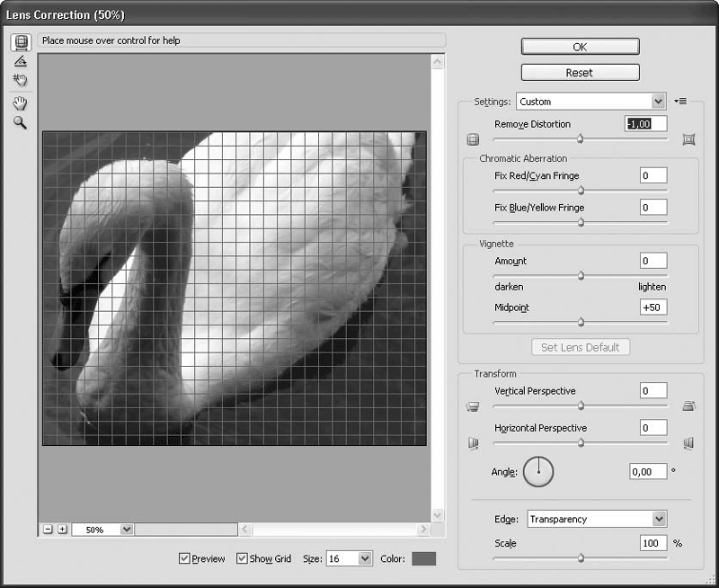
Task: Select the Straighten tool
Action: point(20,62)
